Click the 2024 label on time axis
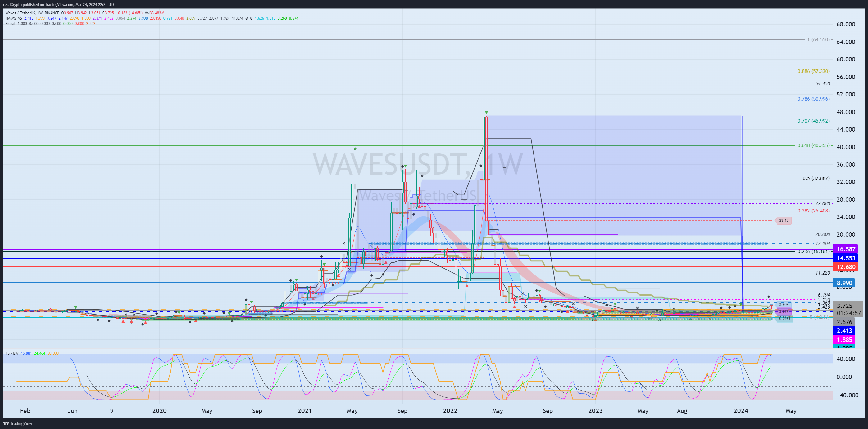 [x=741, y=411]
